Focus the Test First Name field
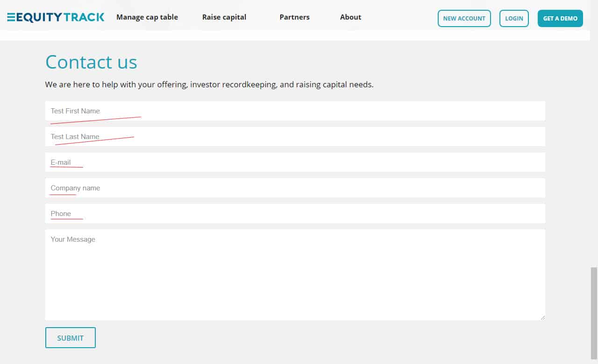 click(295, 111)
